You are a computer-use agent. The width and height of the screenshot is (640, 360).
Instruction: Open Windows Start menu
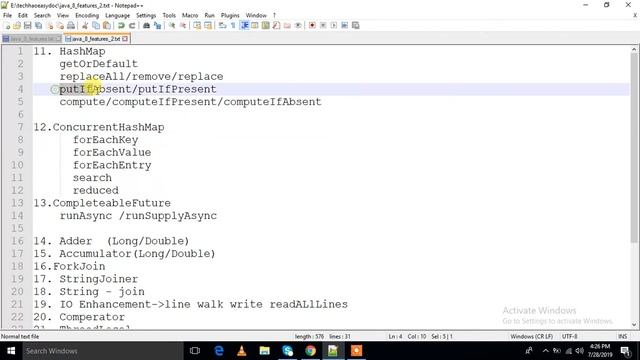click(x=11, y=351)
